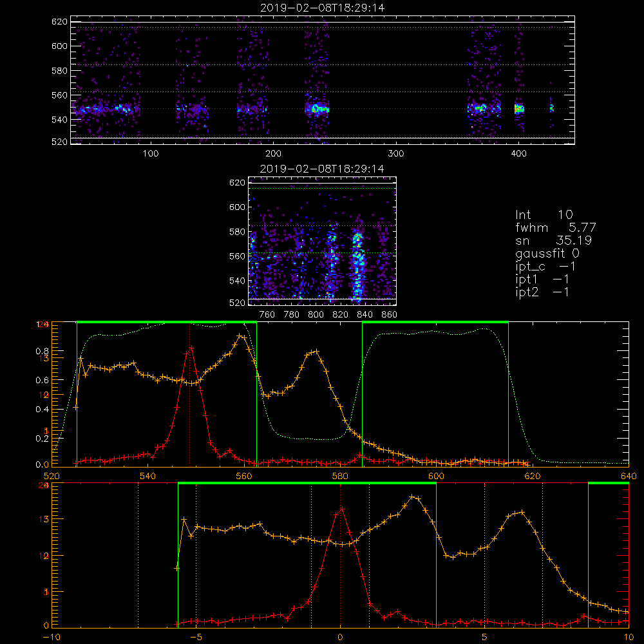This screenshot has width=644, height=644.
Task: Click the timestamp title above the small middle spectrogram
Action: coord(323,169)
